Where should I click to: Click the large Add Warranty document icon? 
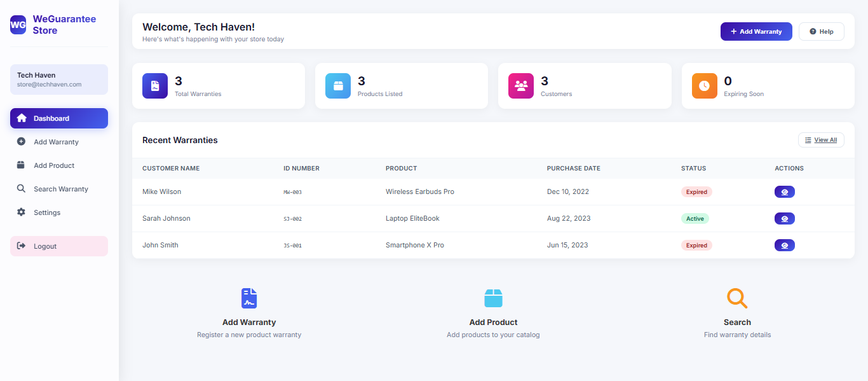click(249, 298)
